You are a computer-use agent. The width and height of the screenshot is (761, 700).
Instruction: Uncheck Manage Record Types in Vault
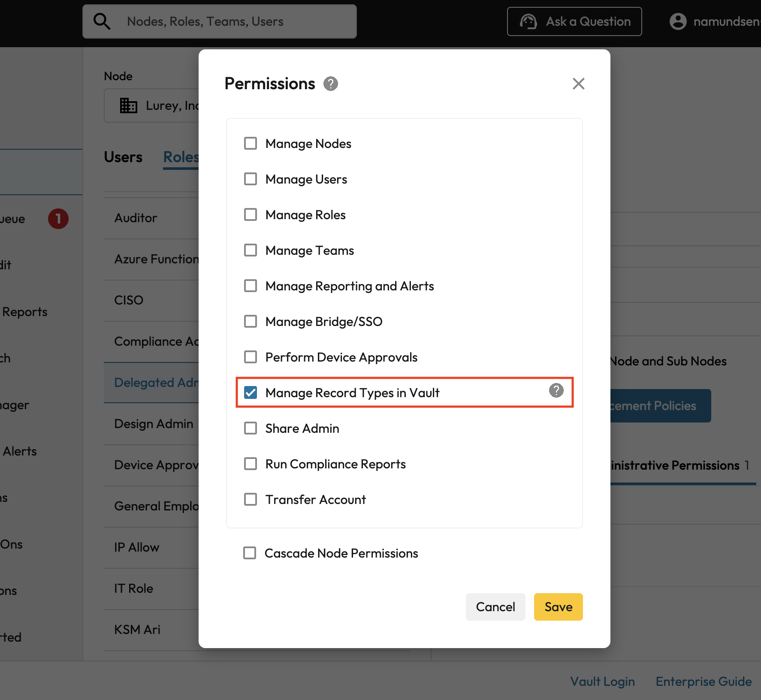click(251, 392)
